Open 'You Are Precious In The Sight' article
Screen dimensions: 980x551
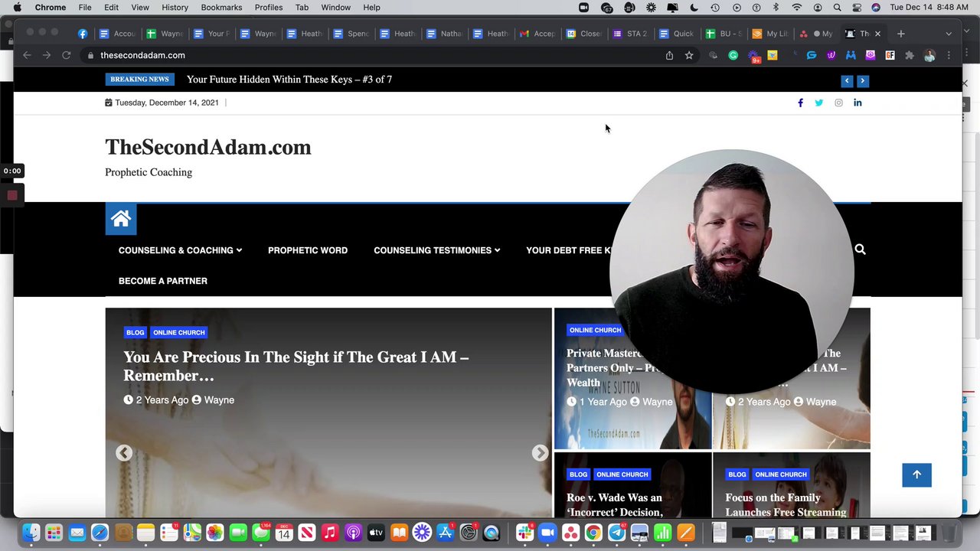point(296,366)
